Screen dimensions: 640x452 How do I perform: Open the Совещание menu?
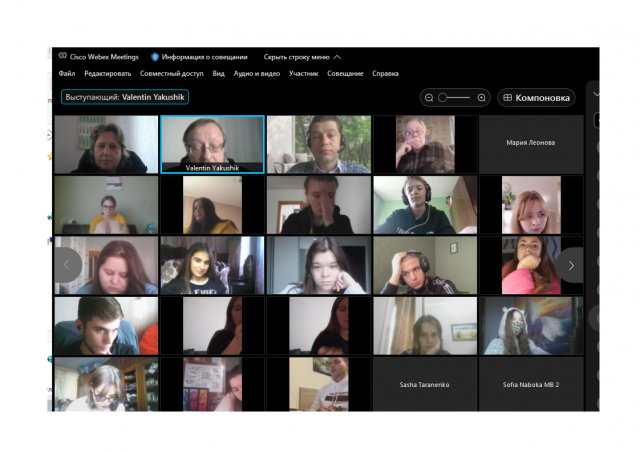coord(345,73)
